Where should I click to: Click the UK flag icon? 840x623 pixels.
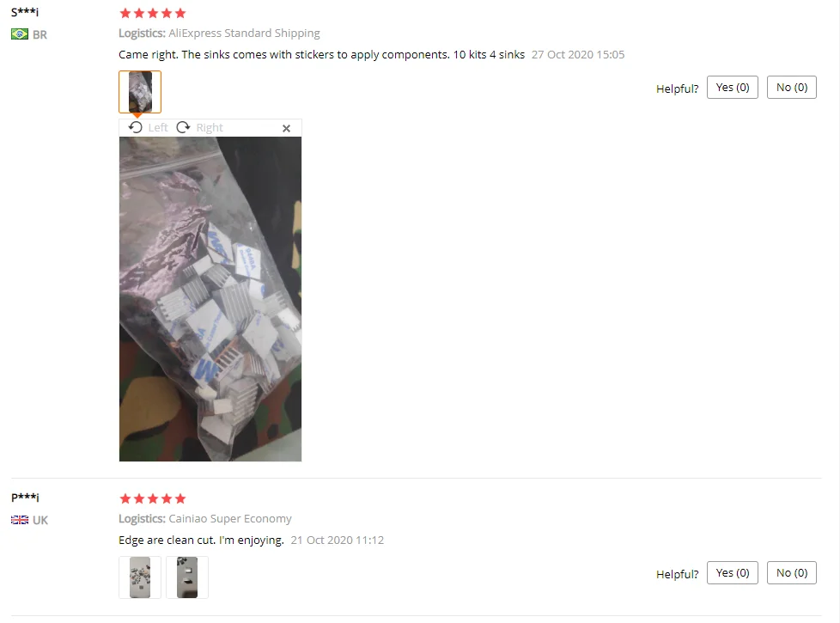[20, 520]
